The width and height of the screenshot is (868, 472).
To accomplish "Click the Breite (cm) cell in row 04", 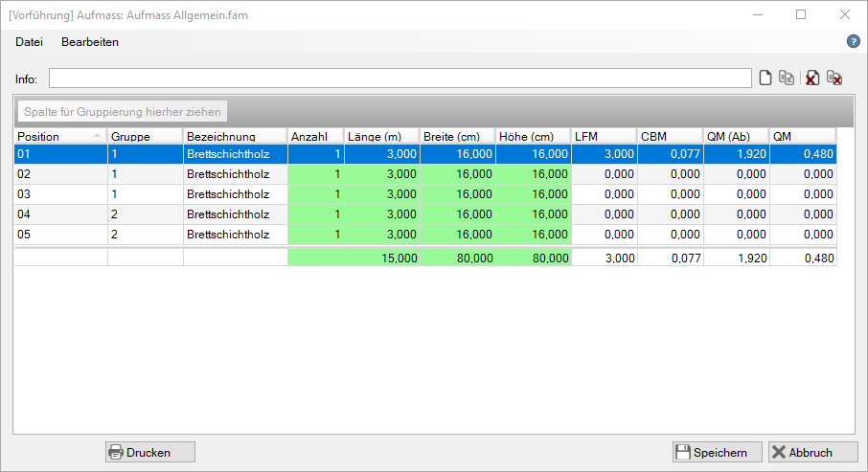I will click(457, 214).
